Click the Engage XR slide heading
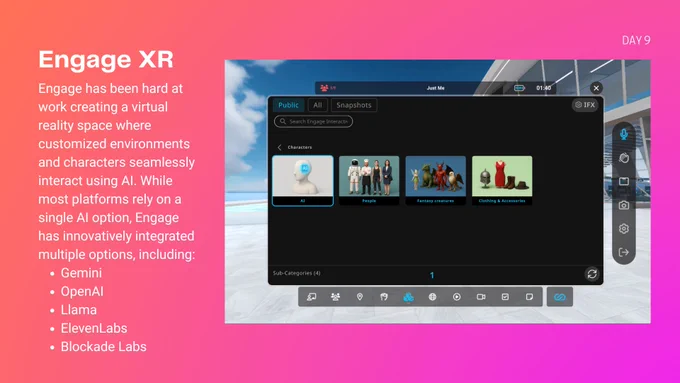This screenshot has height=383, width=680. pyautogui.click(x=106, y=59)
